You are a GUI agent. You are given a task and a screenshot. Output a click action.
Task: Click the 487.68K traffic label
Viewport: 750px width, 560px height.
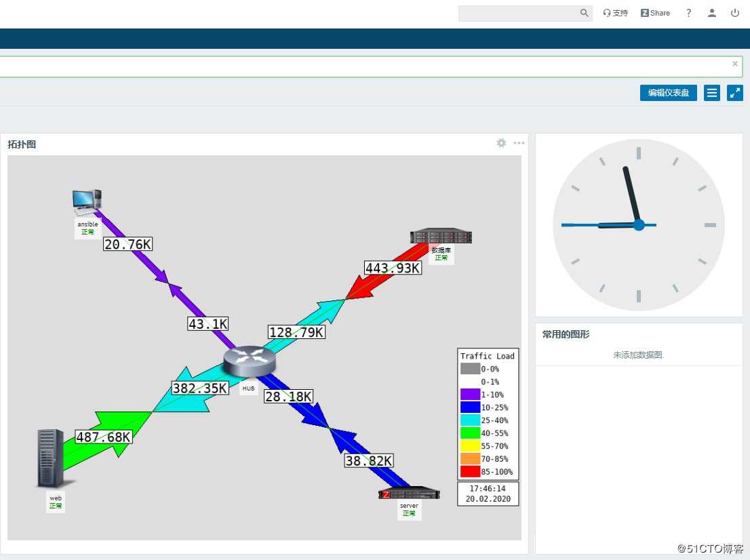103,437
